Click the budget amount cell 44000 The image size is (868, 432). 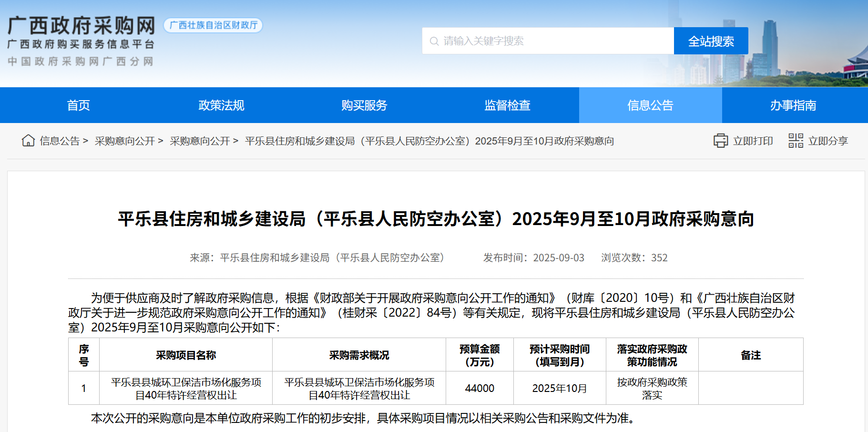pyautogui.click(x=480, y=388)
